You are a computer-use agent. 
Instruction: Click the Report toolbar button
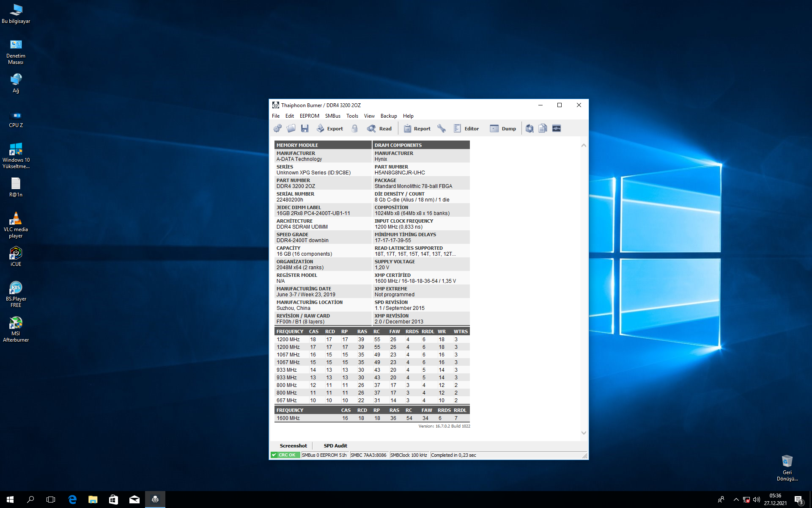[x=417, y=128]
